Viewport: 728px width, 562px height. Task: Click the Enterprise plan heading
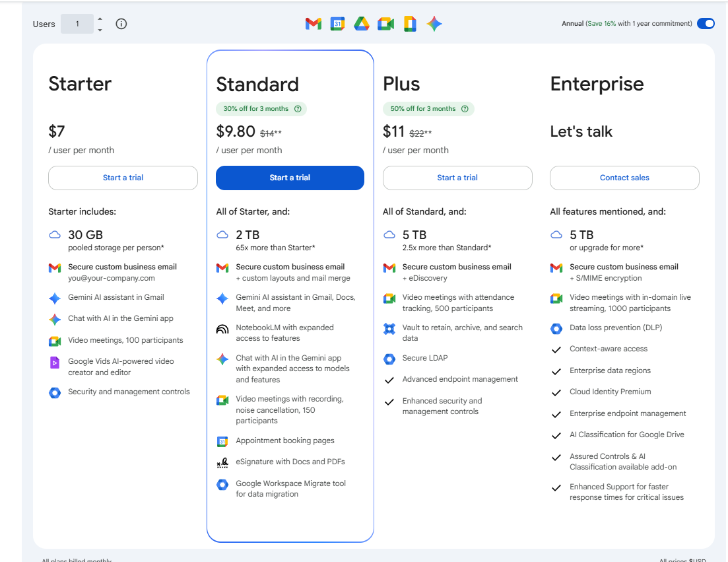(597, 84)
